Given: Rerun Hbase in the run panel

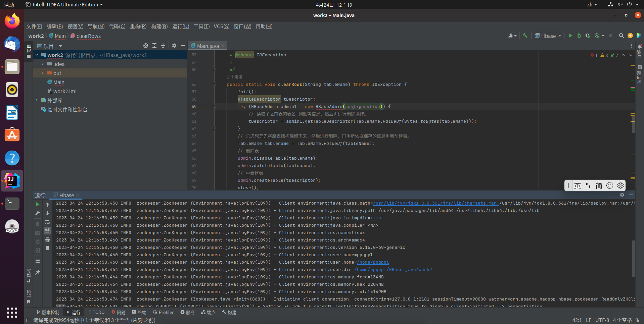Looking at the screenshot, I should point(38,204).
